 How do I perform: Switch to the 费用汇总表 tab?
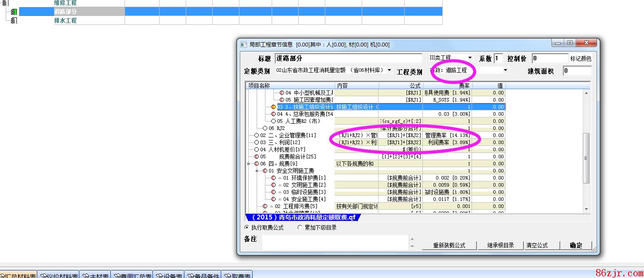coord(132,275)
